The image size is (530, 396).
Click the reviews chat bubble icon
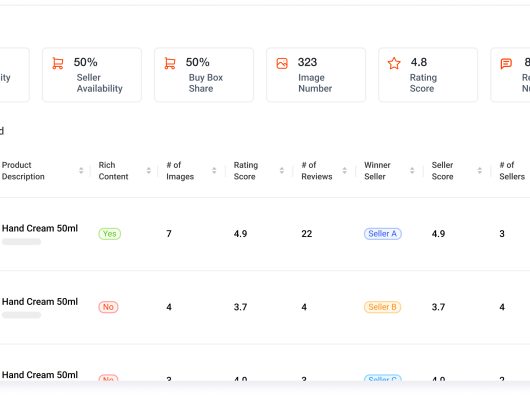pyautogui.click(x=506, y=64)
